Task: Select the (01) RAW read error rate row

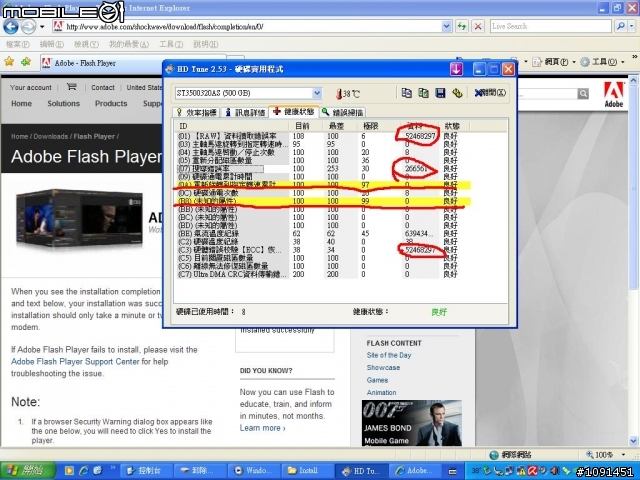Action: [x=318, y=136]
